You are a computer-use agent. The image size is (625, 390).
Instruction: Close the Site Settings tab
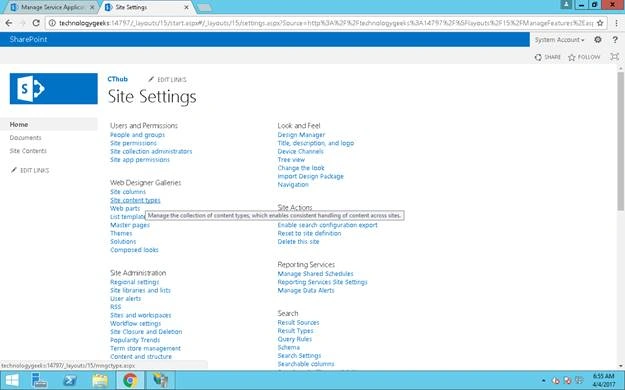click(x=186, y=7)
